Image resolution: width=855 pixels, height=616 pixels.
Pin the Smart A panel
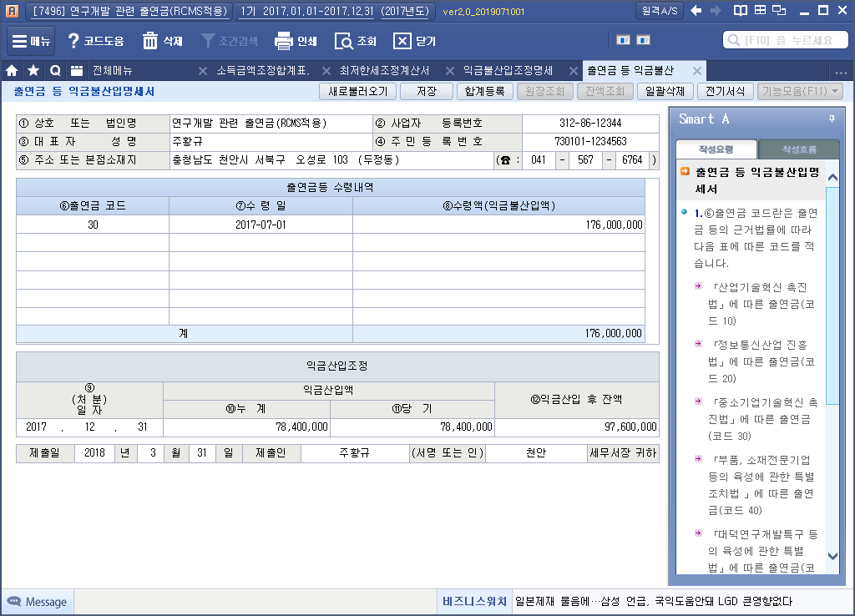pos(831,119)
